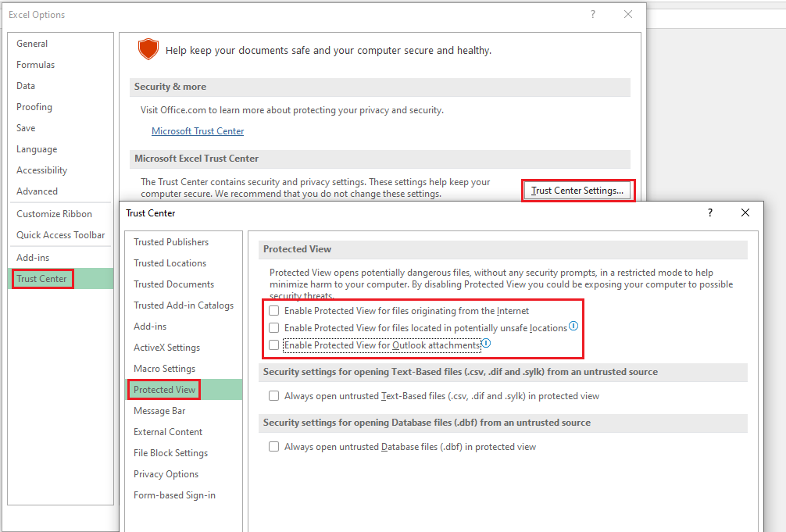Open Accessibility options
The height and width of the screenshot is (532, 786).
61,170
